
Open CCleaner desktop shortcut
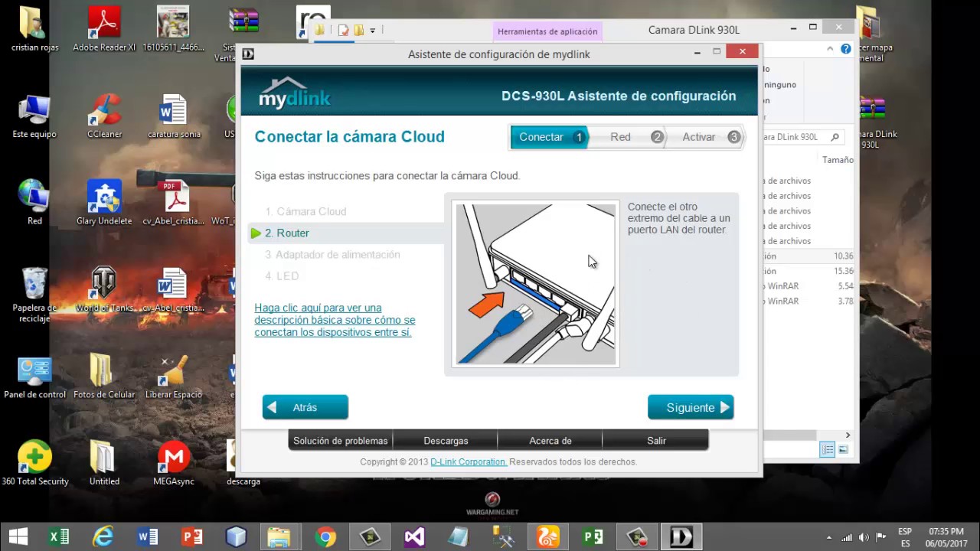click(x=104, y=116)
